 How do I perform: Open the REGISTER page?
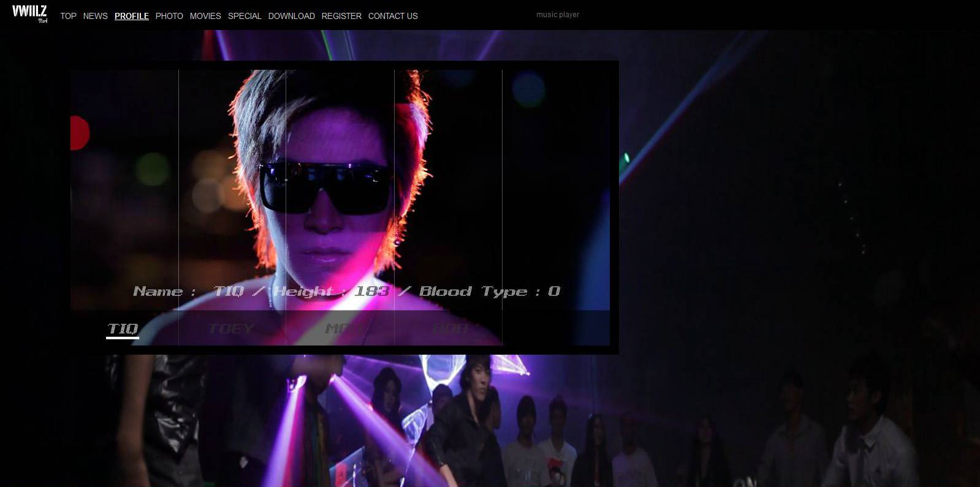(x=341, y=16)
